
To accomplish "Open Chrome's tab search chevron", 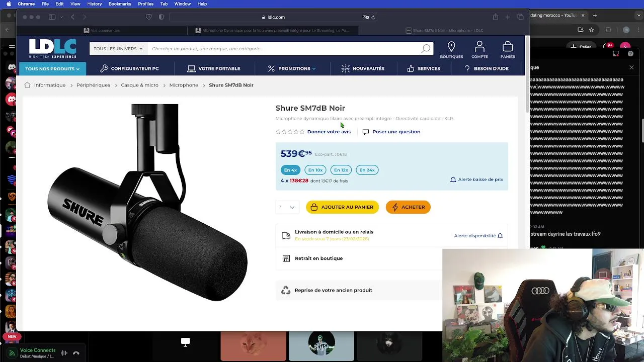I will click(638, 16).
